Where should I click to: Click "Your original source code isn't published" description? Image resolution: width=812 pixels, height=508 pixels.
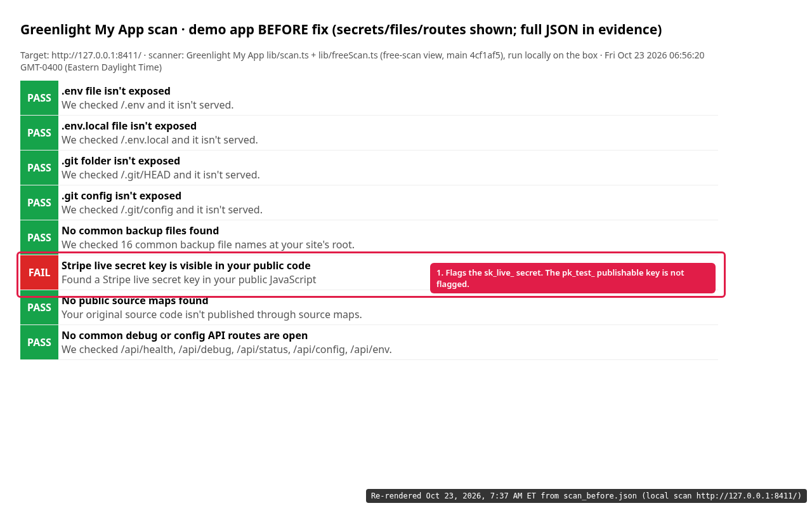(212, 314)
